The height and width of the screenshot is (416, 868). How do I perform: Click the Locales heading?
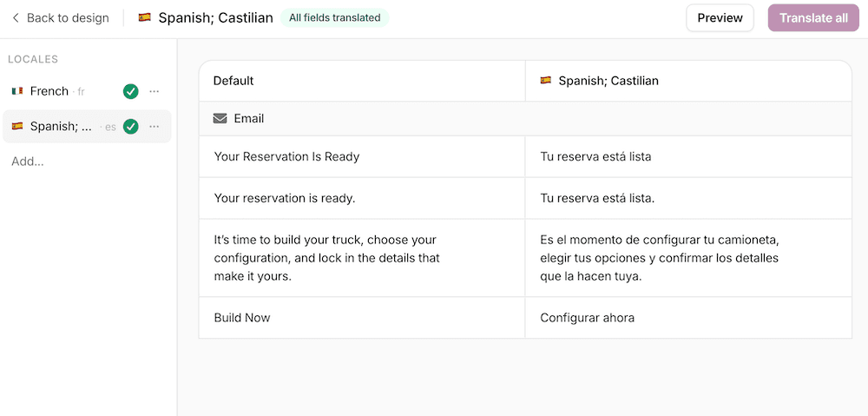33,59
